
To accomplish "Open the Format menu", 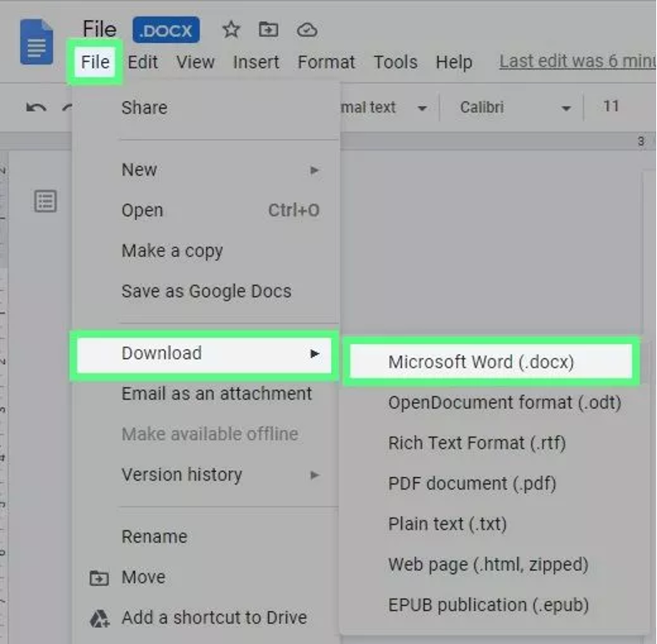I will click(326, 62).
